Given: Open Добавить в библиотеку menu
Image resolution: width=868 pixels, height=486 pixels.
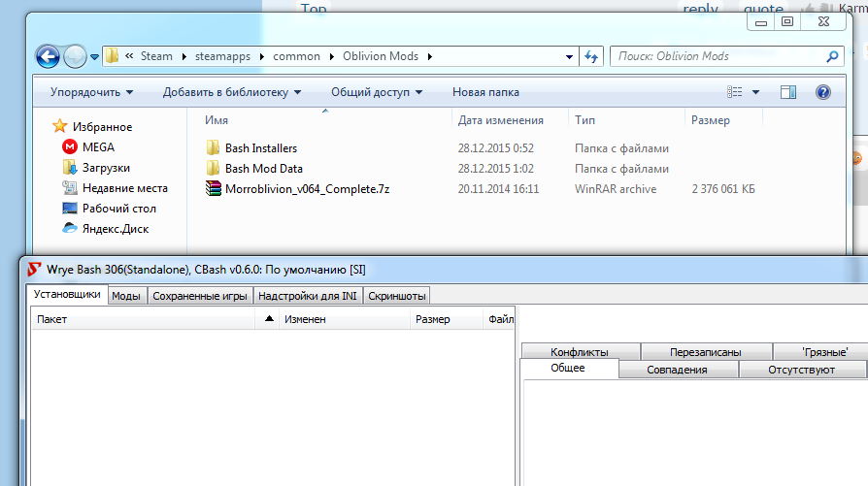Looking at the screenshot, I should [x=232, y=92].
